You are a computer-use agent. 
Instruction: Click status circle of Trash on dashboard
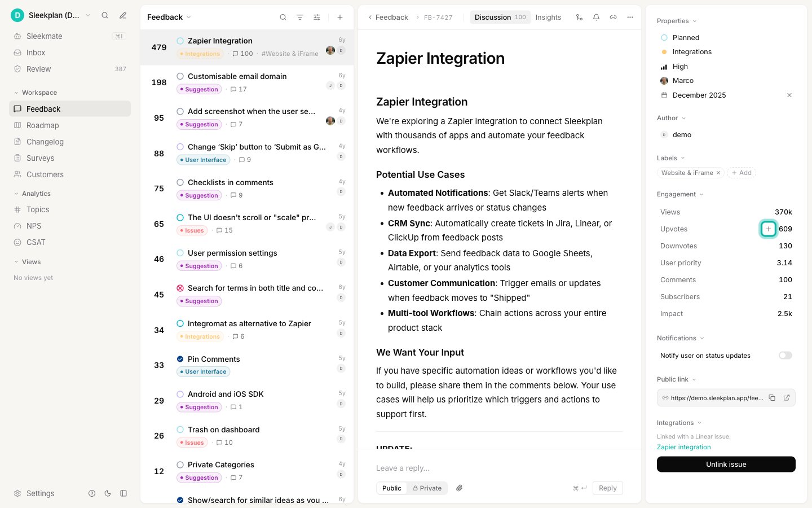(x=180, y=430)
